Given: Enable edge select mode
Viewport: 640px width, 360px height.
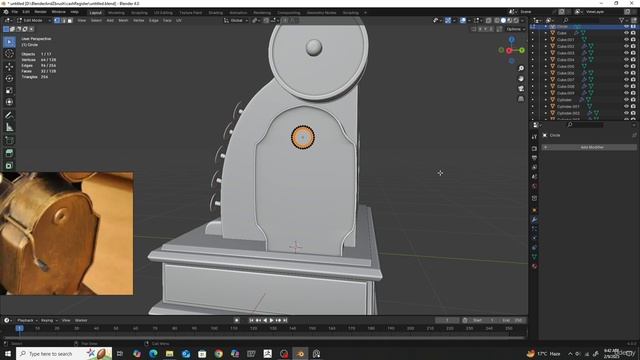Looking at the screenshot, I should (x=64, y=20).
